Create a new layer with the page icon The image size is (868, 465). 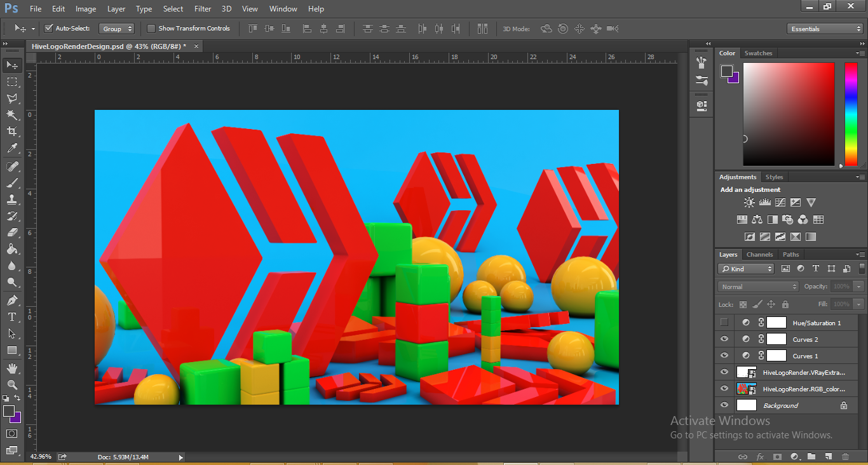coord(828,456)
